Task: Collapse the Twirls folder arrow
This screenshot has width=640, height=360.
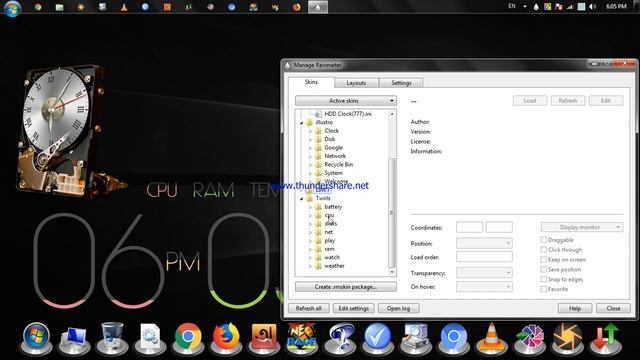Action: pyautogui.click(x=302, y=198)
